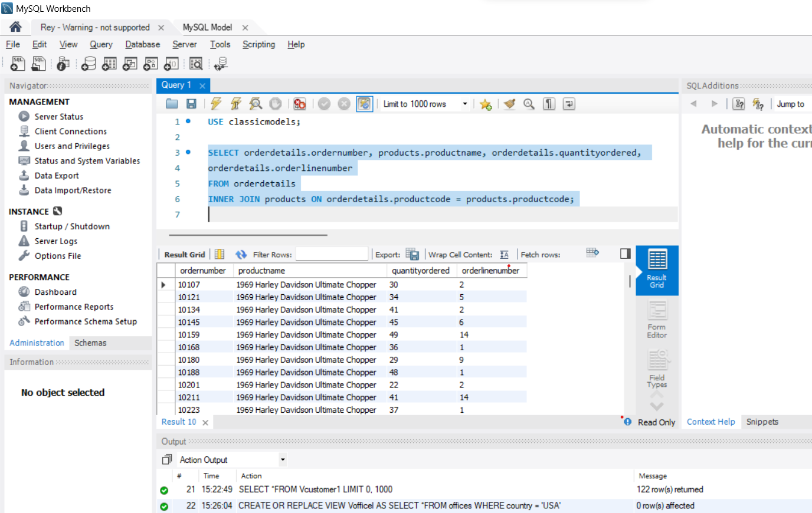Close the Query 1 tab
Screen dimensions: 812x513
click(202, 85)
